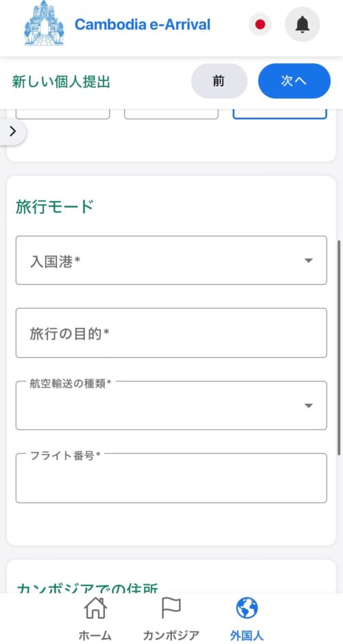Open the 入国港 dropdown arrow

click(309, 261)
